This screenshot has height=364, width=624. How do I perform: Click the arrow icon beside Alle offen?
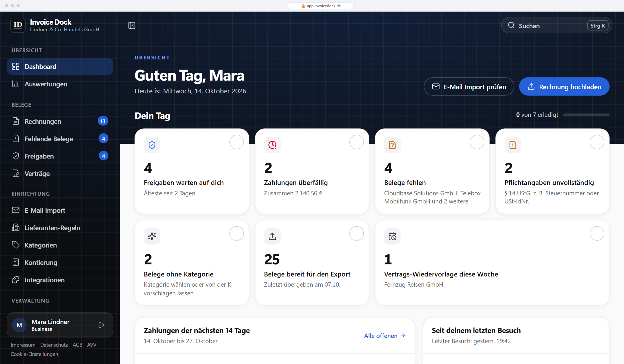(403, 335)
